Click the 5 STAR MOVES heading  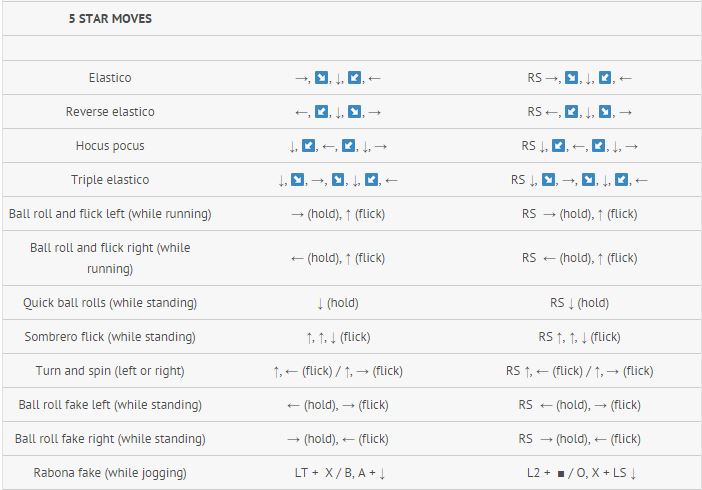[110, 19]
